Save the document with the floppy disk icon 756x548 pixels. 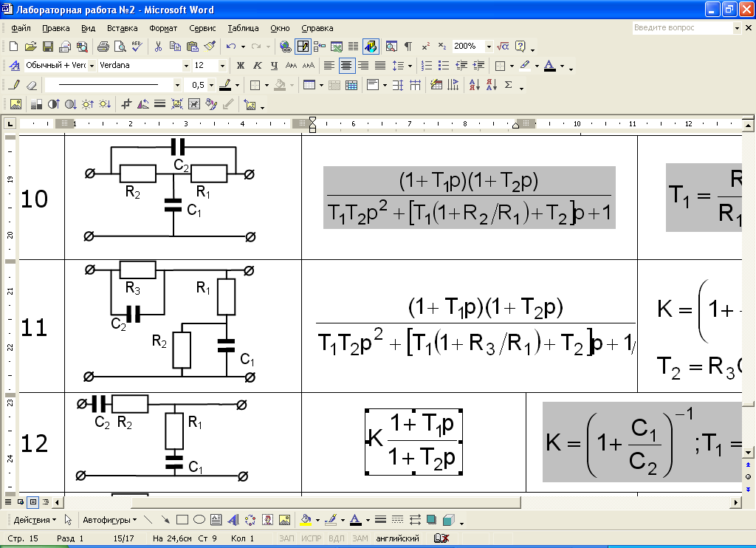tap(48, 47)
